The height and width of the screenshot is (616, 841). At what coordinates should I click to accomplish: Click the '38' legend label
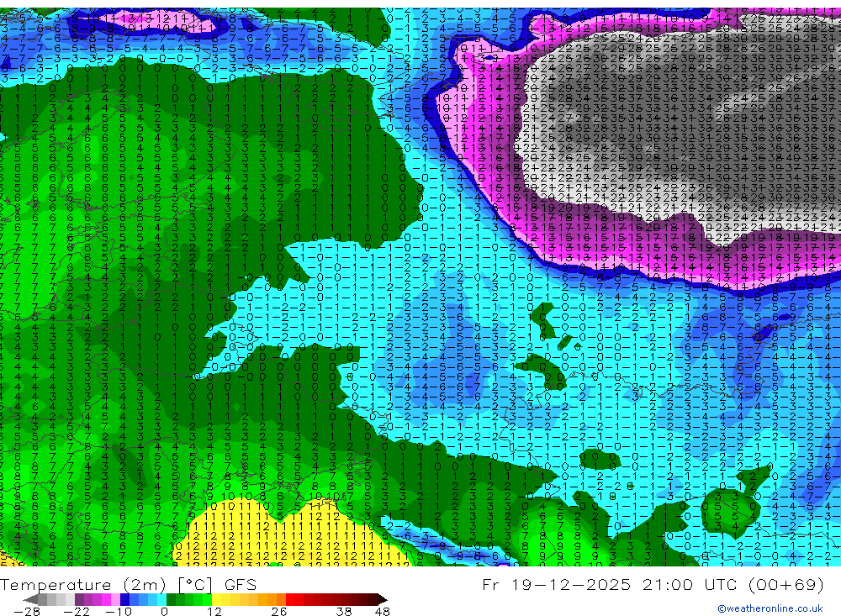pyautogui.click(x=343, y=611)
